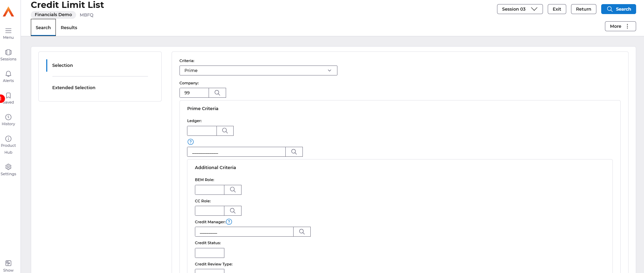644x273 pixels.
Task: Switch to the Results tab
Action: (69, 27)
